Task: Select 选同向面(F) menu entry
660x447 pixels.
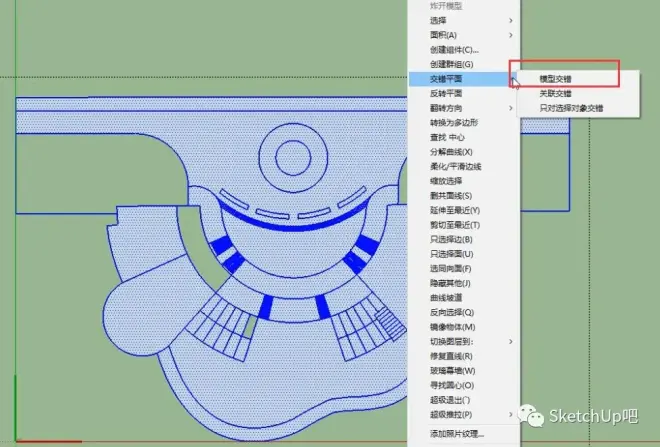Action: (x=464, y=269)
